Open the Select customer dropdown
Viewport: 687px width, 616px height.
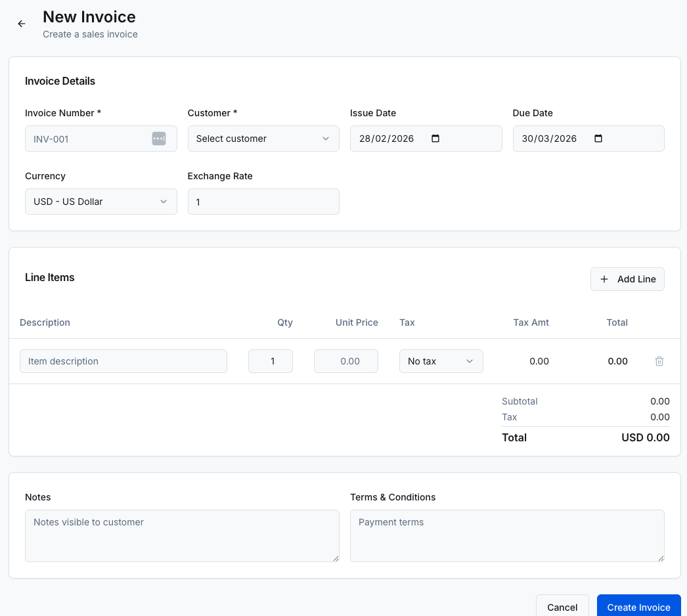point(263,139)
